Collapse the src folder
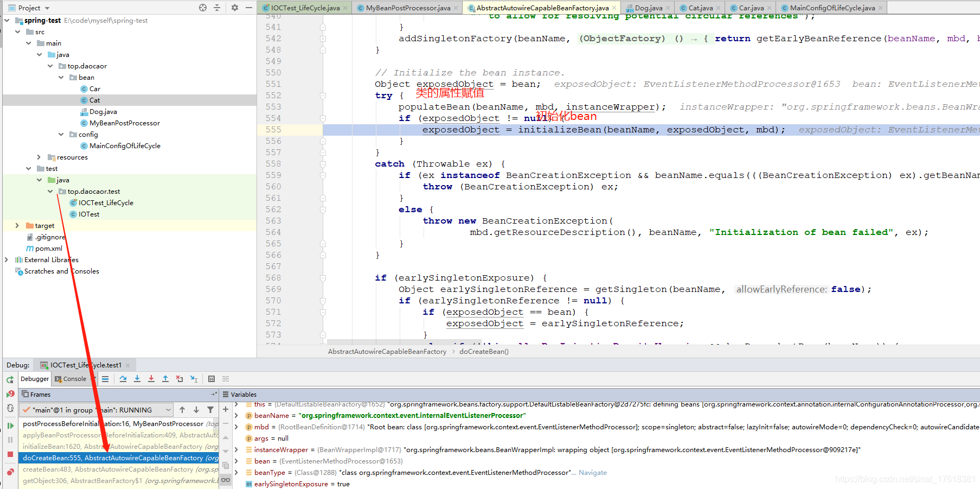The width and height of the screenshot is (980, 489). pos(18,32)
